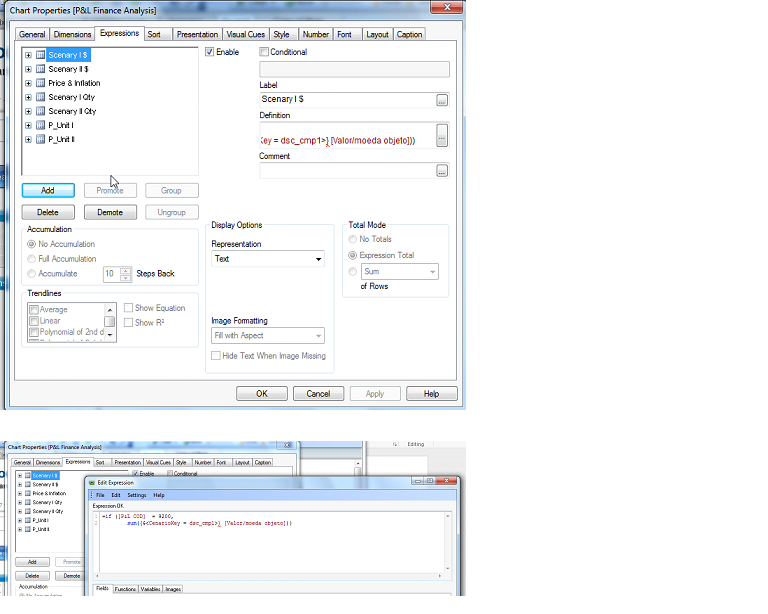Switch to the Layout tab
This screenshot has height=614, width=768.
377,34
